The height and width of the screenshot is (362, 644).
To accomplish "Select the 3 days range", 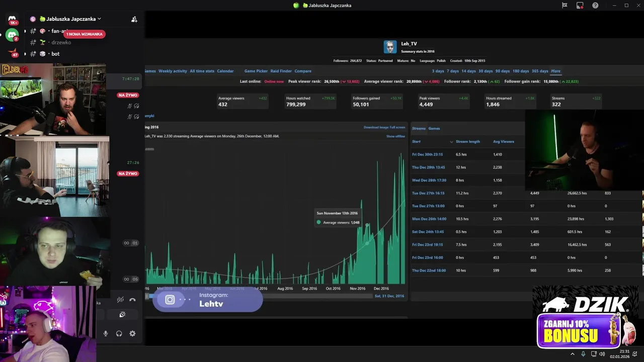I will point(438,71).
